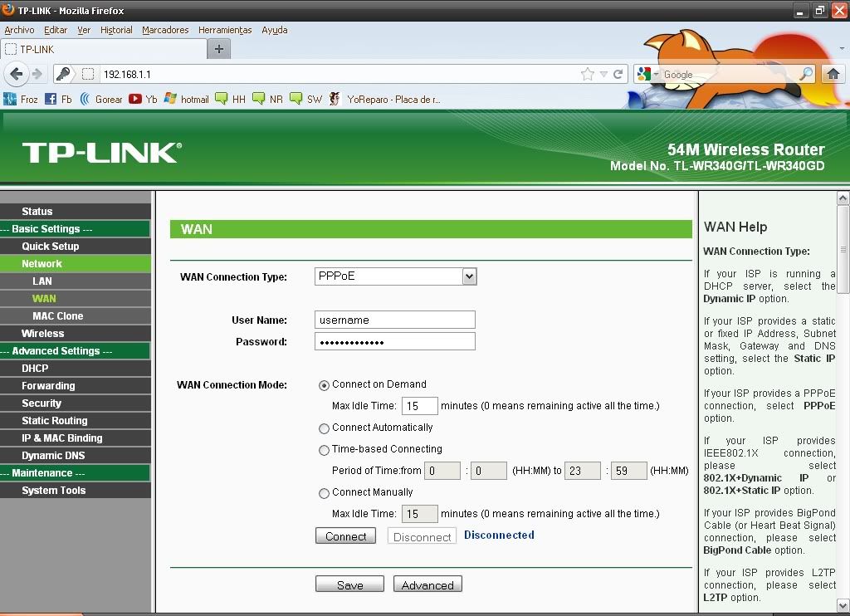850x616 pixels.
Task: Choose Time-based Connecting radio button
Action: pyautogui.click(x=324, y=450)
